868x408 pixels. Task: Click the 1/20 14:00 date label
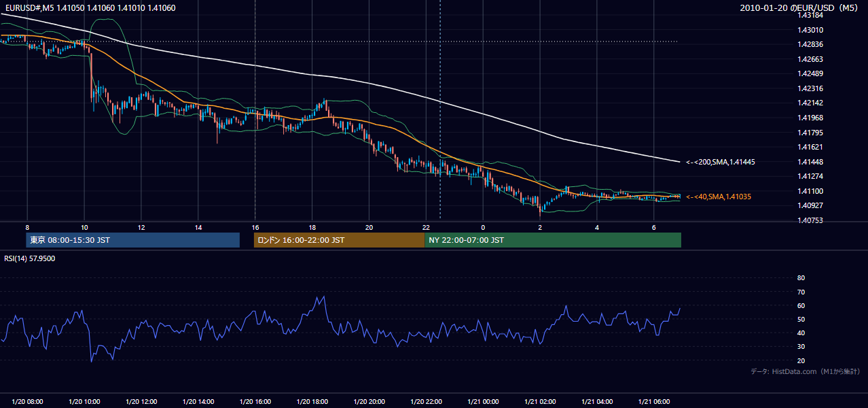pyautogui.click(x=198, y=402)
